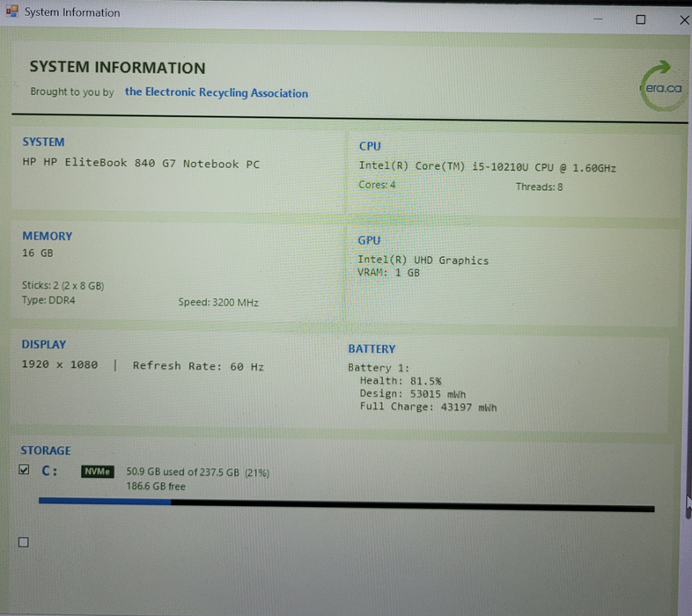The image size is (692, 616).
Task: Tick the empty checkbox below the C: drive
Action: [x=24, y=542]
